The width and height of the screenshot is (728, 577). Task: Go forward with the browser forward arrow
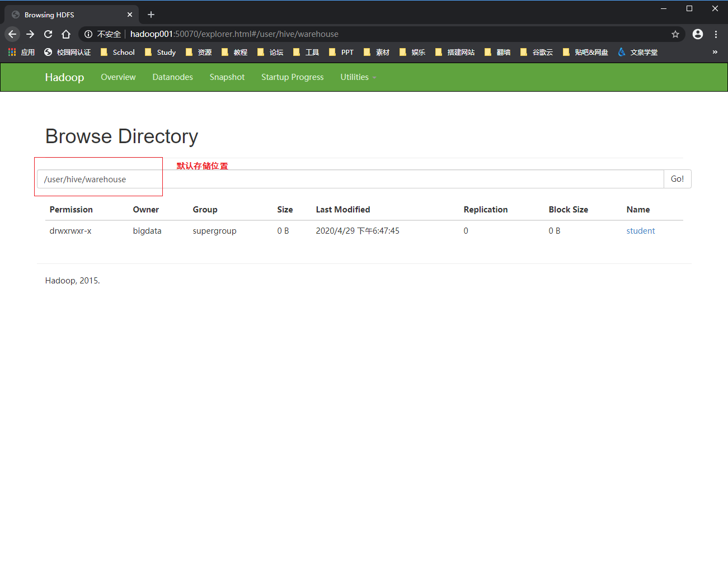[x=30, y=34]
